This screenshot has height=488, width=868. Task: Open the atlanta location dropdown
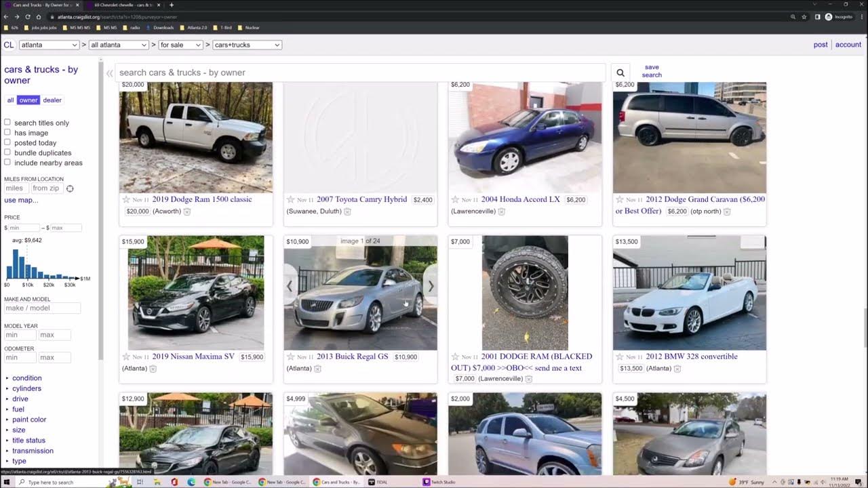tap(49, 45)
